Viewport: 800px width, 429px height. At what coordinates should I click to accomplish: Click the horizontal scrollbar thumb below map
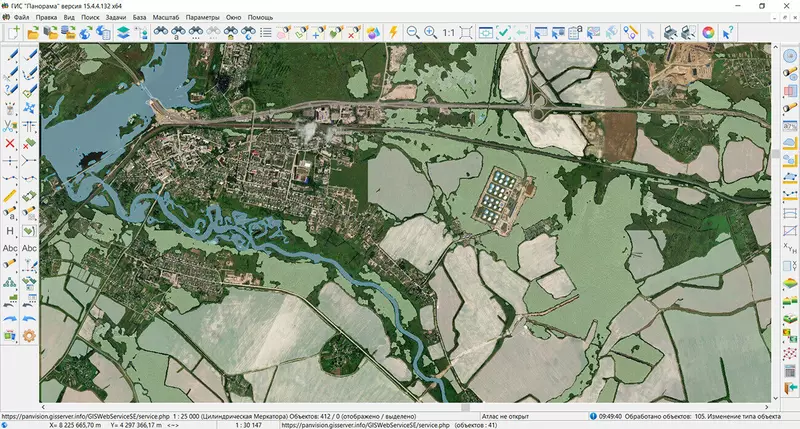pyautogui.click(x=465, y=408)
